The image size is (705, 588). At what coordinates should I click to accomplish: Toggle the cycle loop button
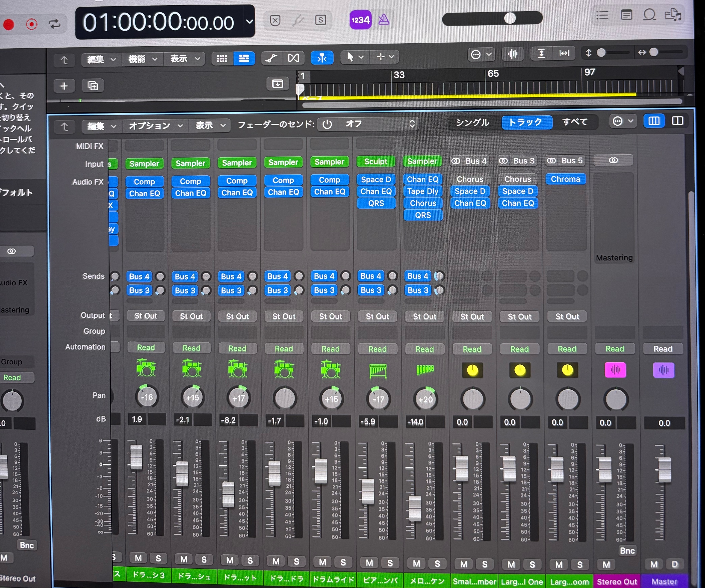[54, 24]
